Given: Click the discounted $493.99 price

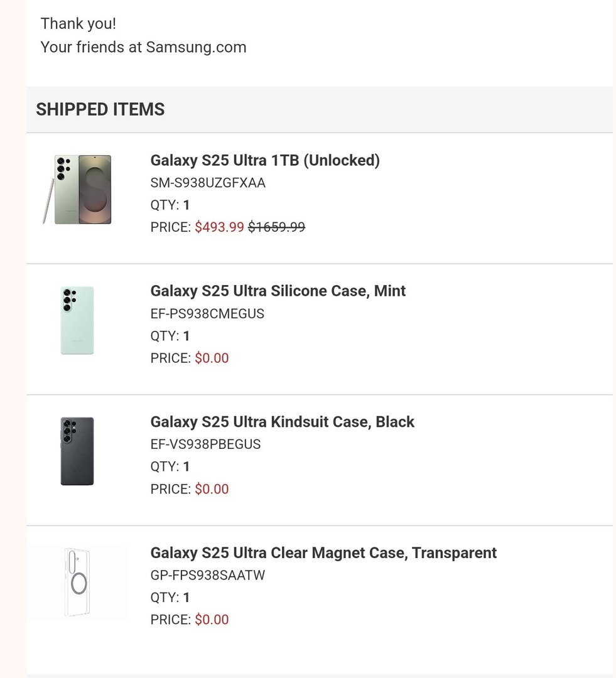Looking at the screenshot, I should tap(219, 227).
